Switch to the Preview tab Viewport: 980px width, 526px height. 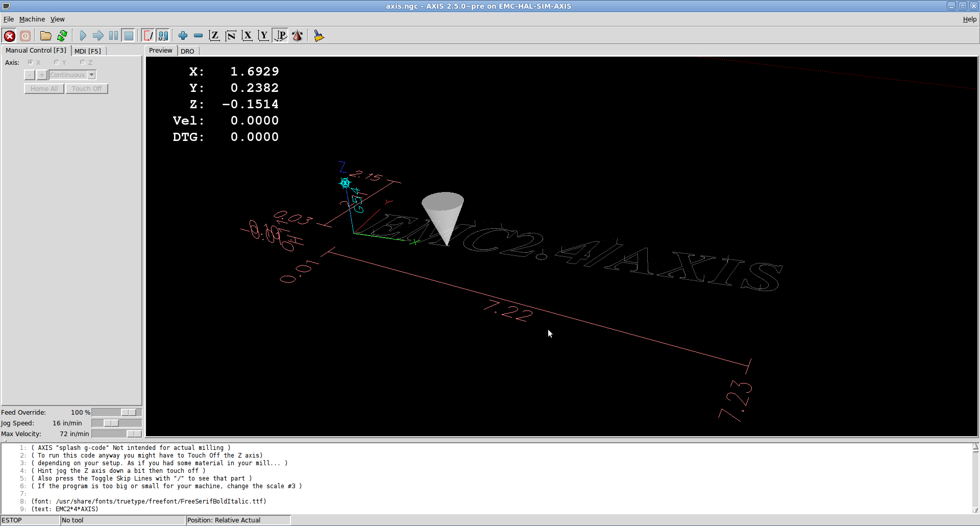[161, 51]
